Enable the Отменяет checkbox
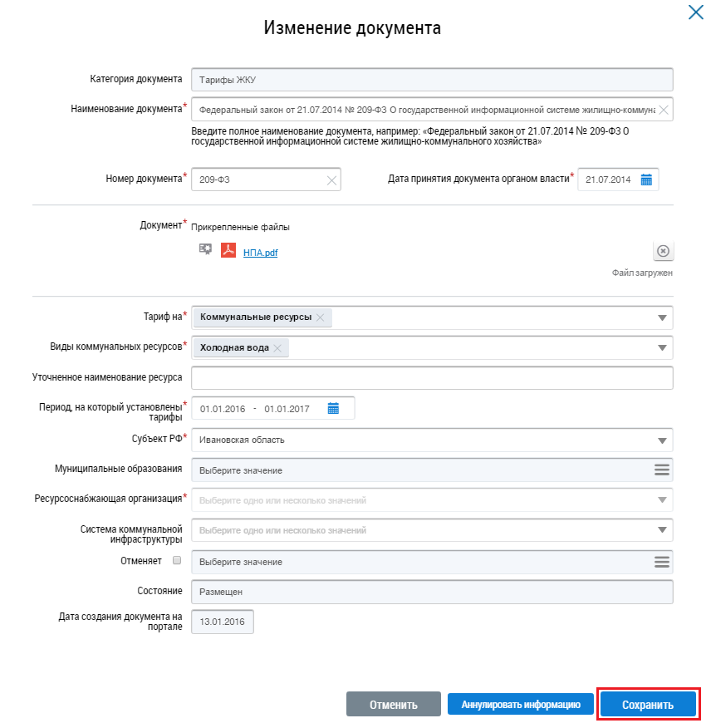The height and width of the screenshot is (728, 706). pyautogui.click(x=176, y=561)
